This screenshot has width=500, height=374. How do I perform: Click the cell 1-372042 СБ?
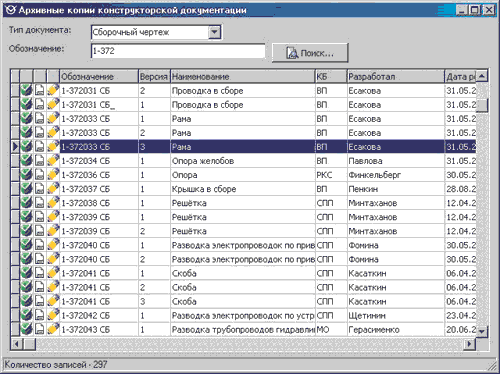pyautogui.click(x=99, y=315)
